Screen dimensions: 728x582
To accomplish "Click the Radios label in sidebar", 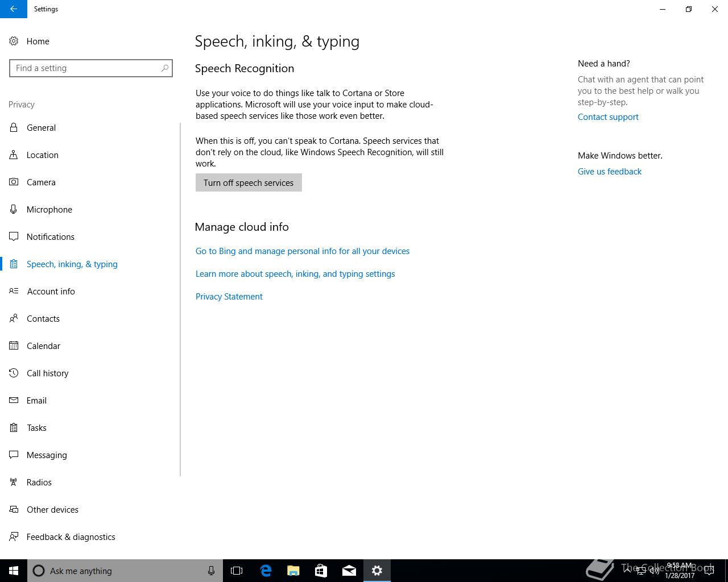I will tap(39, 483).
